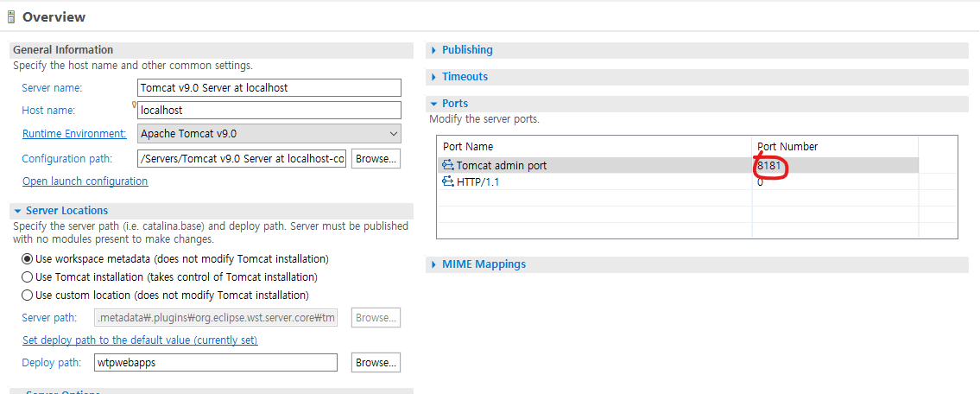Click the Host name field hint bulb
Image resolution: width=980 pixels, height=394 pixels.
pyautogui.click(x=134, y=105)
